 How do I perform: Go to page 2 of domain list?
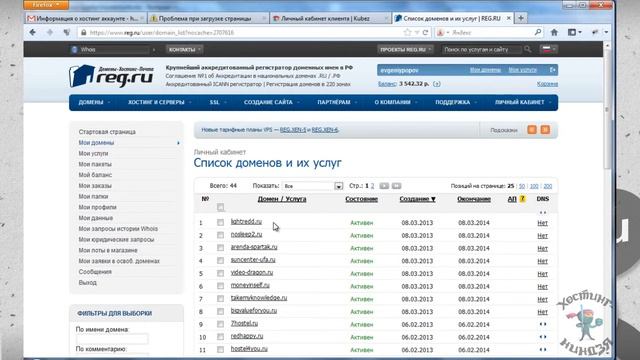pyautogui.click(x=372, y=186)
